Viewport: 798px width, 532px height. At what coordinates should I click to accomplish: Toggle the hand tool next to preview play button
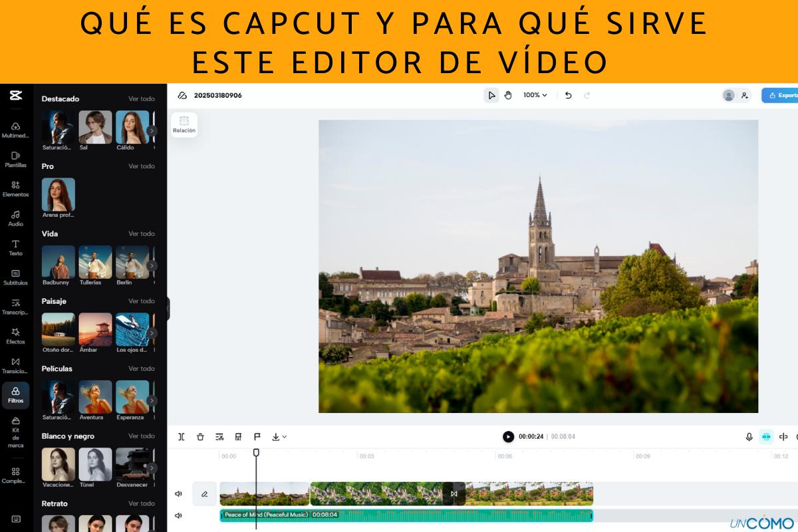[x=508, y=95]
